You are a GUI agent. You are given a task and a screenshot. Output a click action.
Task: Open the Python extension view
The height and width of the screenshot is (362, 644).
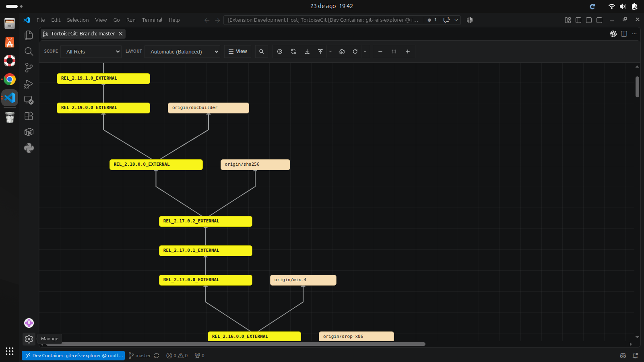point(29,148)
